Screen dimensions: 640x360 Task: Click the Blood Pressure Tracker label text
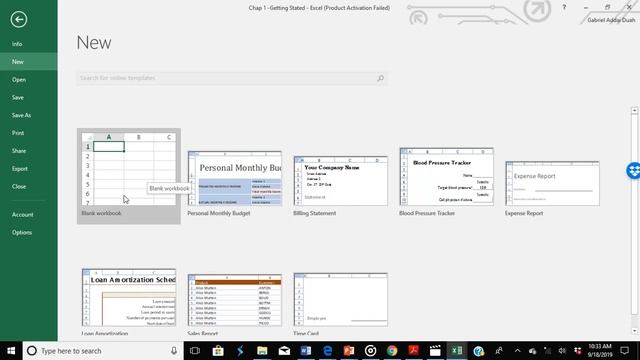point(427,213)
